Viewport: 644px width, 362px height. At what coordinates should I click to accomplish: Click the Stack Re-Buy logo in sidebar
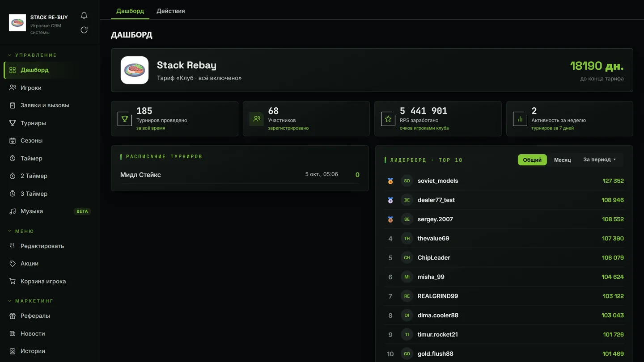[17, 23]
